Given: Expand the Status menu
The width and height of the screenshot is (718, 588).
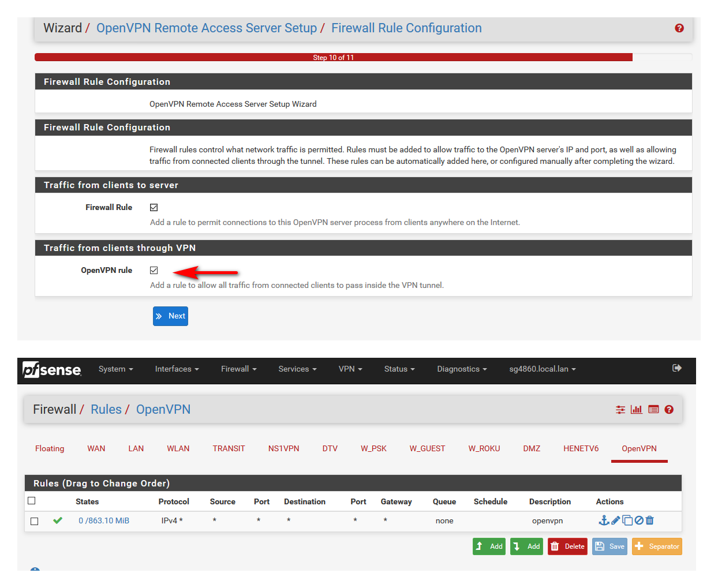Looking at the screenshot, I should tap(399, 369).
